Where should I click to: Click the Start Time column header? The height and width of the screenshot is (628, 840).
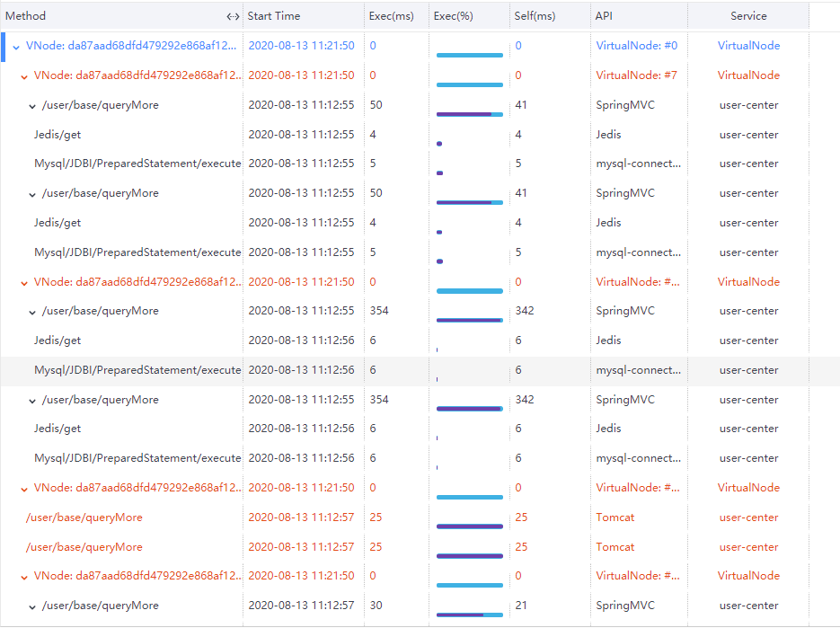pos(274,16)
